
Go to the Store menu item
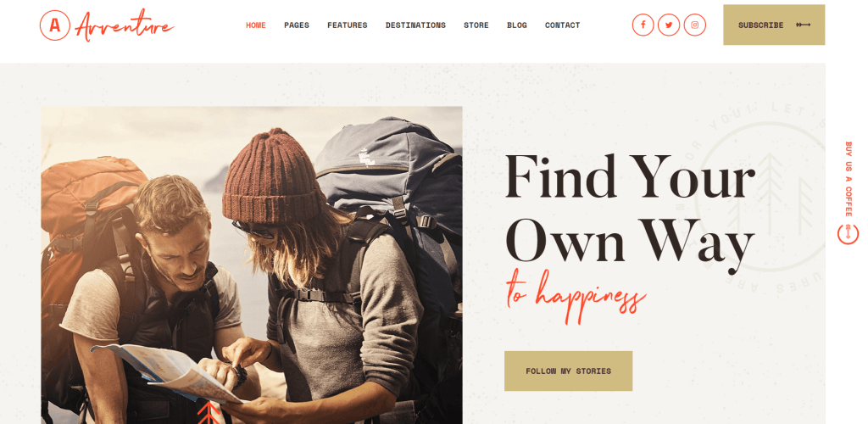coord(476,25)
